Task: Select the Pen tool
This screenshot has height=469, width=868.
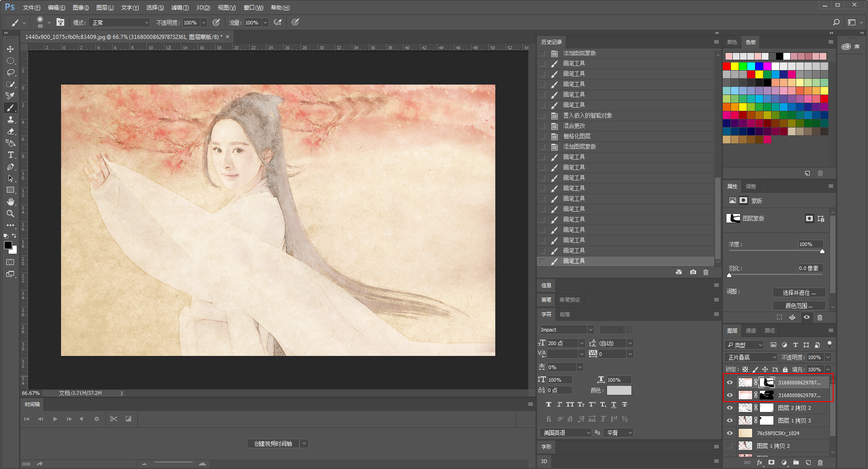Action: coord(10,166)
